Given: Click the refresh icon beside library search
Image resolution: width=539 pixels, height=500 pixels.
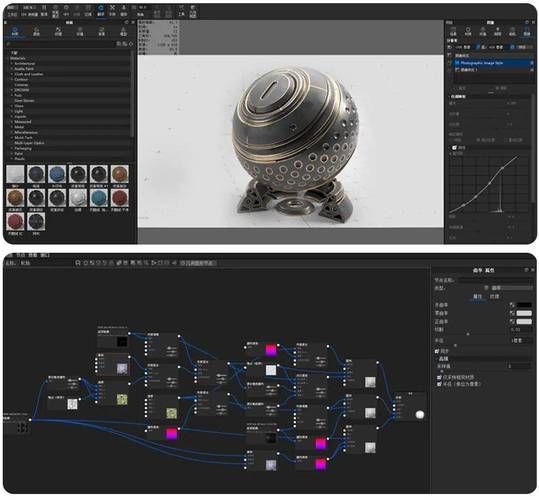Looking at the screenshot, I should 131,44.
